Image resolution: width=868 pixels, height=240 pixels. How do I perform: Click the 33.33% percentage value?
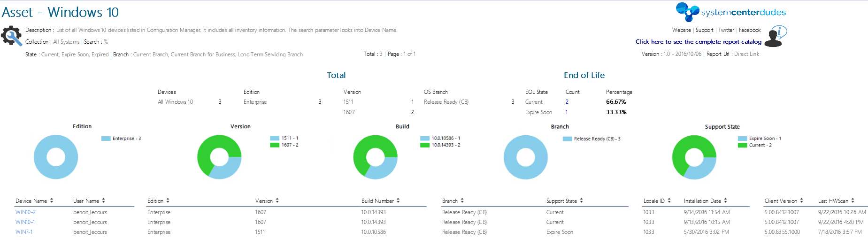(616, 112)
